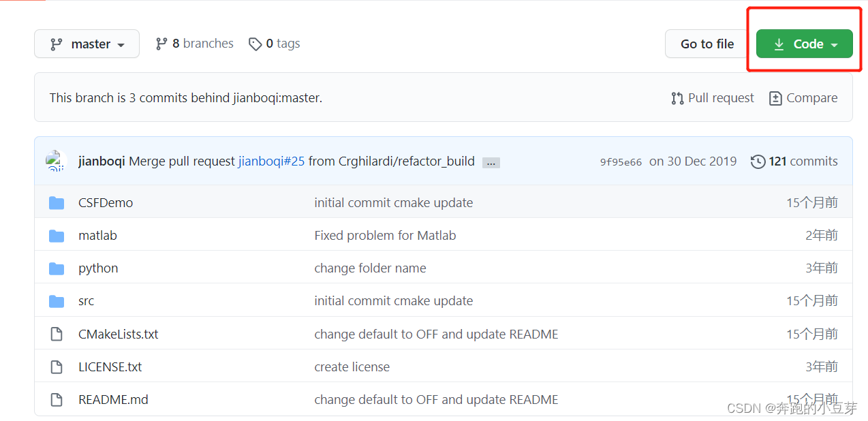Open README.md file
868x421 pixels.
[x=113, y=400]
